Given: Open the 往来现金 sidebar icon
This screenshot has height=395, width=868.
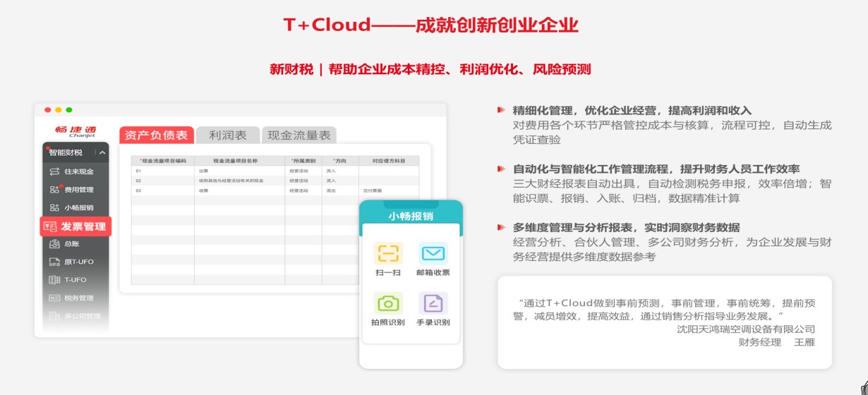Looking at the screenshot, I should 54,171.
